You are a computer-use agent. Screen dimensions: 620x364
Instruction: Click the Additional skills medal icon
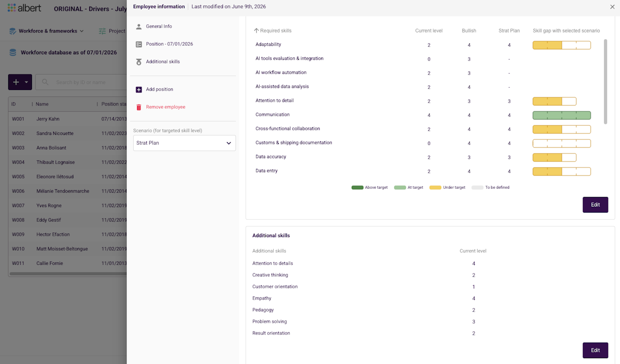click(x=139, y=62)
